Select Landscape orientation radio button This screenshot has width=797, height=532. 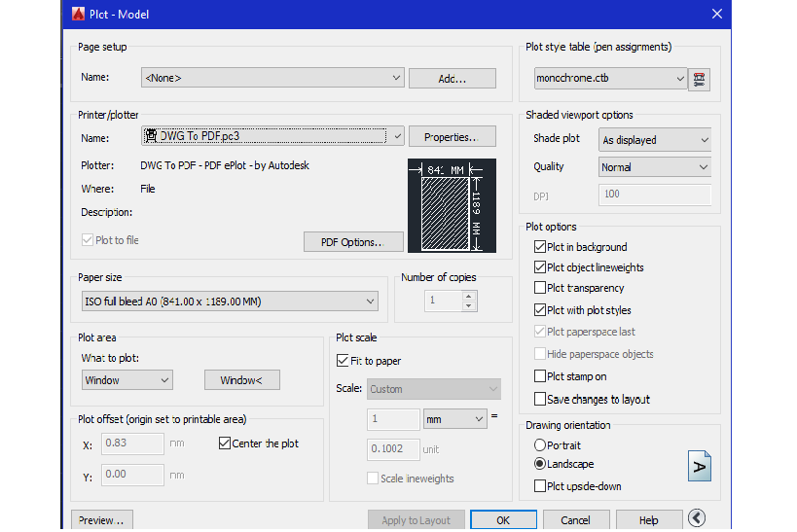click(x=540, y=463)
